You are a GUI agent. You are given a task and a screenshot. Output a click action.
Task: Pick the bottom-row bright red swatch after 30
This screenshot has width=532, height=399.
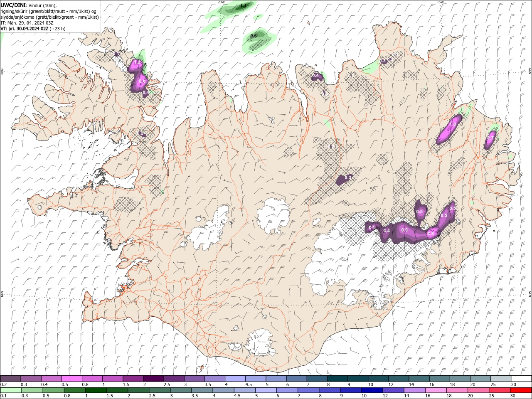(521, 390)
